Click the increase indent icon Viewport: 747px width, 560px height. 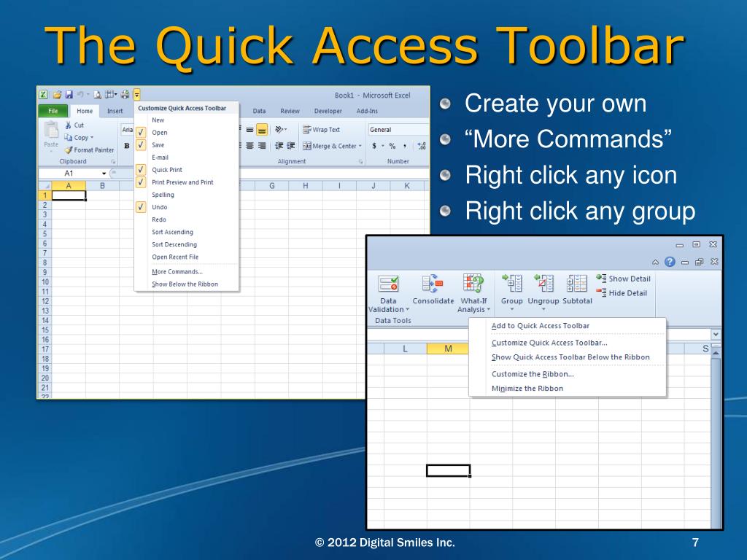290,146
